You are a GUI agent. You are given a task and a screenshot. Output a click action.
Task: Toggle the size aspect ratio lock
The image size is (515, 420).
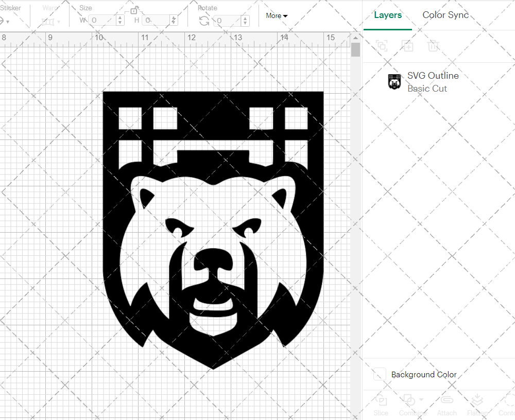click(x=134, y=10)
